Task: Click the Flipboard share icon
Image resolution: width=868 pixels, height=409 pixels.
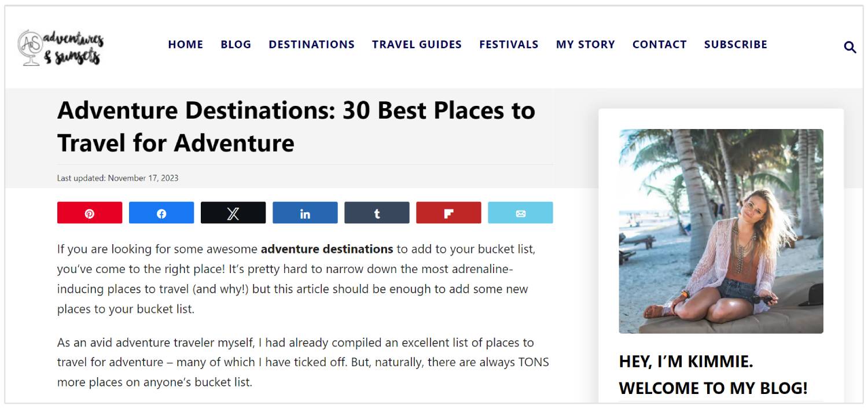Action: coord(448,213)
